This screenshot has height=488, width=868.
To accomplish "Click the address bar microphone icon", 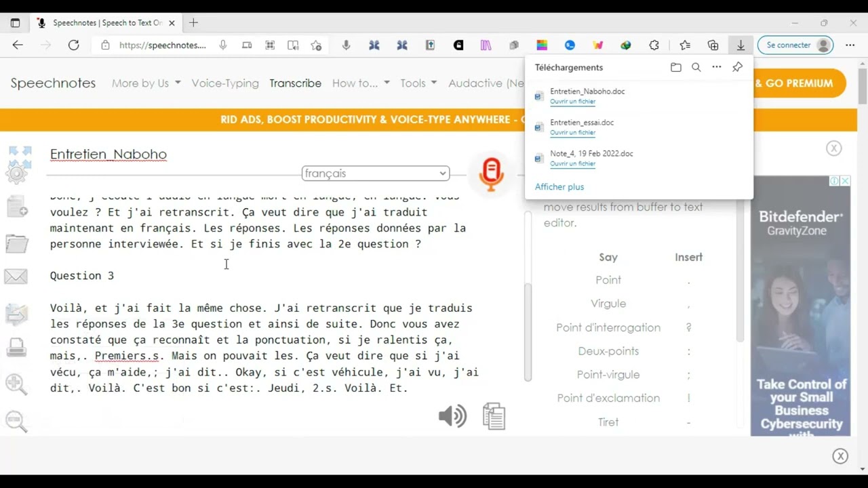I will click(223, 45).
